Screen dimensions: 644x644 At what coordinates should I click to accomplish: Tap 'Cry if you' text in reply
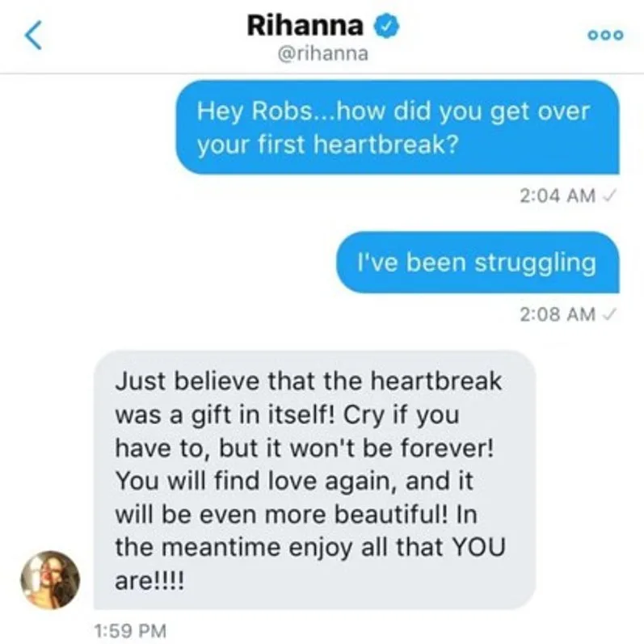click(x=401, y=415)
